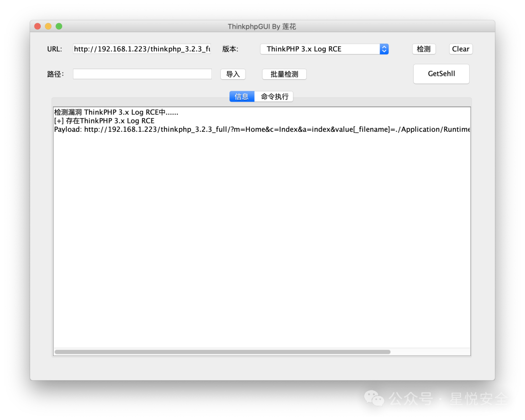Image resolution: width=525 pixels, height=420 pixels.
Task: Focus the 路径 path input field
Action: [x=142, y=74]
